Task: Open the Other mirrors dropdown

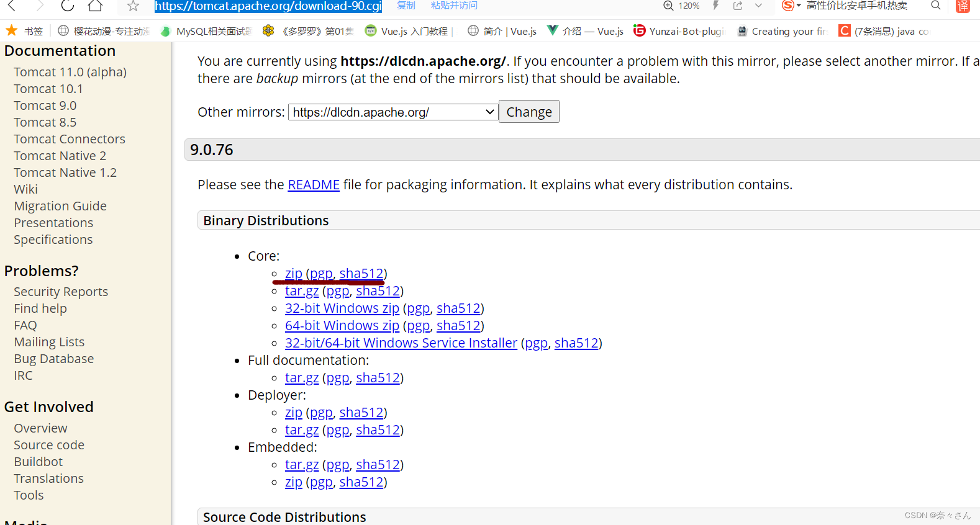Action: pyautogui.click(x=393, y=112)
